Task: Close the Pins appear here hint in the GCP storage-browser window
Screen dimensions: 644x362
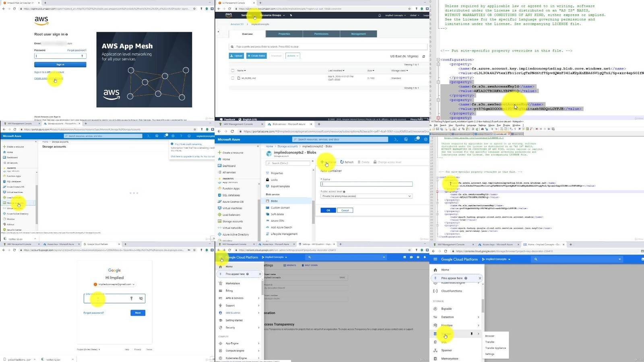Action: click(479, 278)
